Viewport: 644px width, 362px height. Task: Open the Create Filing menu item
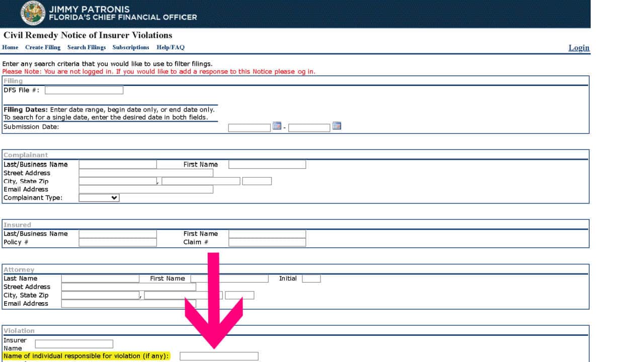coord(43,47)
